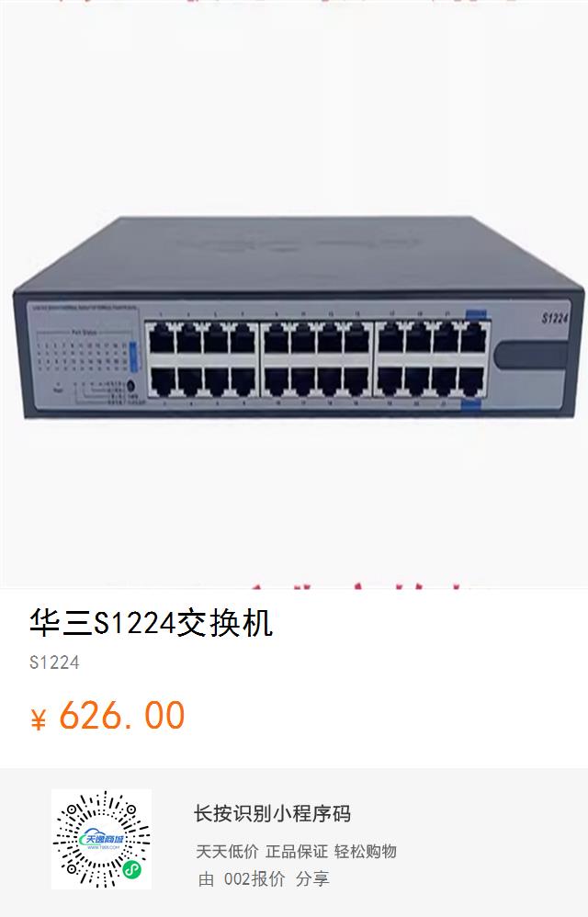Click the first top-row Ethernet port
The height and width of the screenshot is (917, 588).
coord(160,339)
